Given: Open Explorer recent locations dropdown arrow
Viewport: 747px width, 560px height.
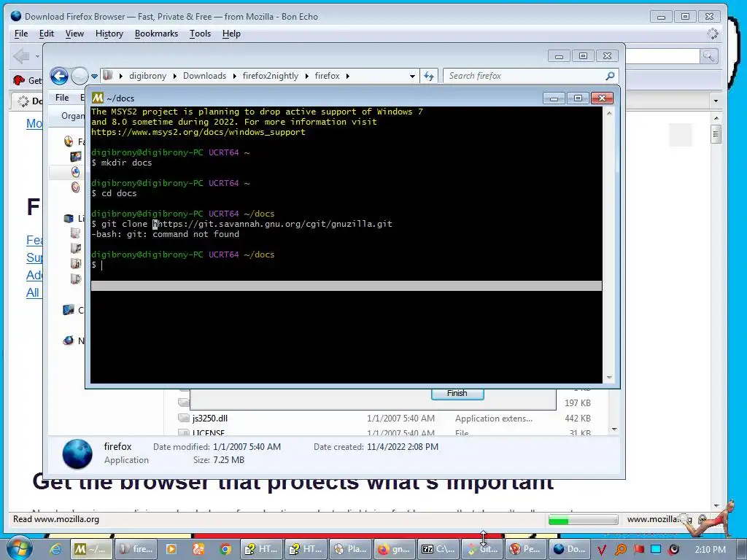Looking at the screenshot, I should (x=94, y=76).
